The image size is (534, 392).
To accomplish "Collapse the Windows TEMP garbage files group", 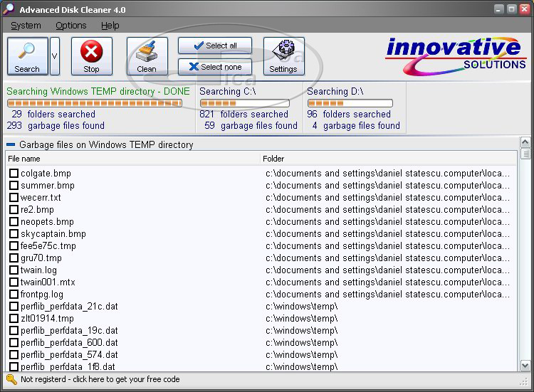I will click(x=11, y=144).
